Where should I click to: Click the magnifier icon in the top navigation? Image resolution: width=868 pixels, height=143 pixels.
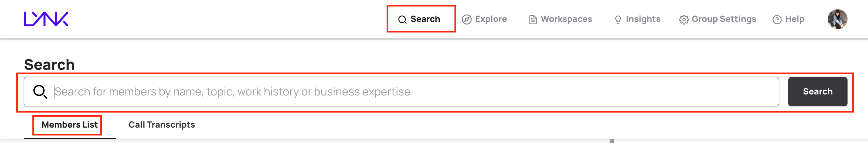click(x=402, y=19)
